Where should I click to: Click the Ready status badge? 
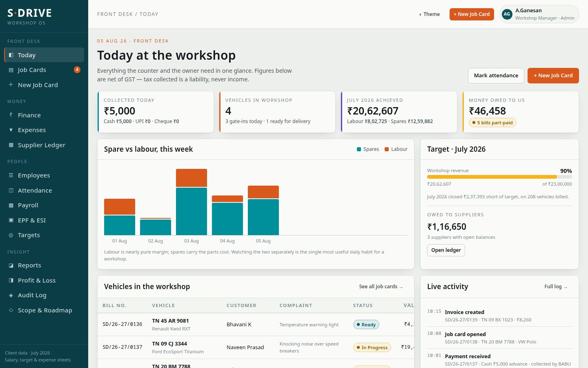366,325
